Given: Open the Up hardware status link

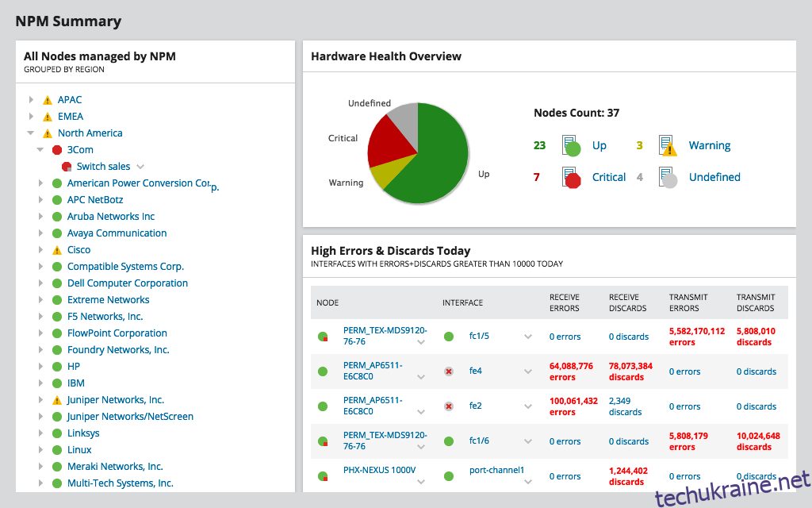Looking at the screenshot, I should tap(599, 146).
